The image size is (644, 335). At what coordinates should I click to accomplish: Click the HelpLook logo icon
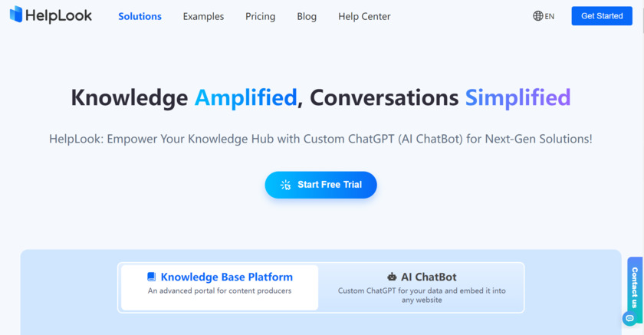point(15,15)
